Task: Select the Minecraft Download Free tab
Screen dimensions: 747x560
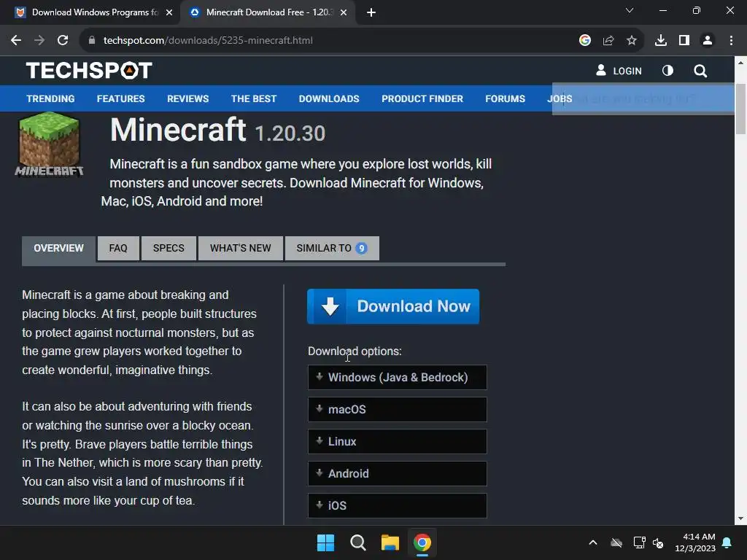Action: coord(268,12)
